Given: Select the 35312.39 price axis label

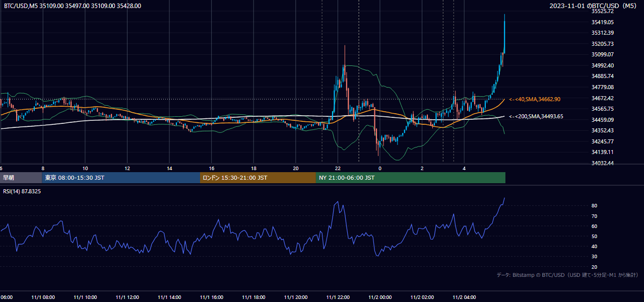Looking at the screenshot, I should [x=603, y=33].
